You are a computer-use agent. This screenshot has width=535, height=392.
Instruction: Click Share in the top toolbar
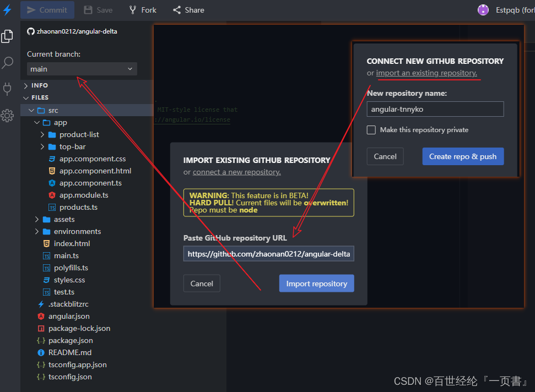188,10
